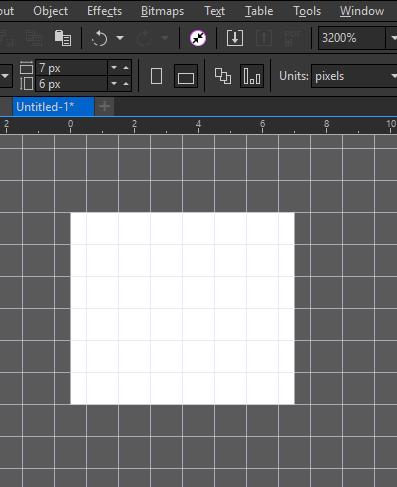Screen dimensions: 397x487
Task: Select Landscape page orientation
Action: coord(186,76)
